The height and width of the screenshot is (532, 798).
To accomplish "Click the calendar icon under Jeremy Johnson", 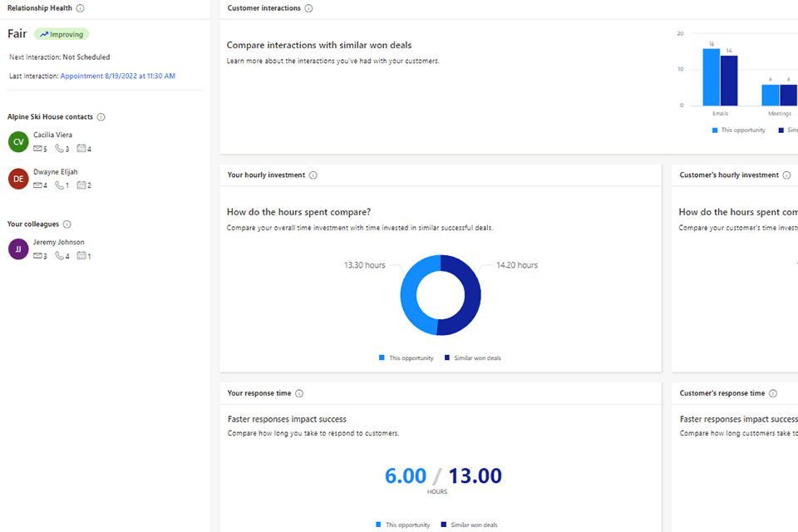I will (x=81, y=256).
